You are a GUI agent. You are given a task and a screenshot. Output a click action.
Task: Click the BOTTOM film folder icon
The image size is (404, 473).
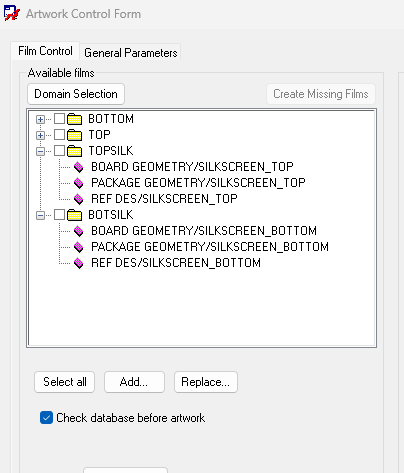click(74, 119)
